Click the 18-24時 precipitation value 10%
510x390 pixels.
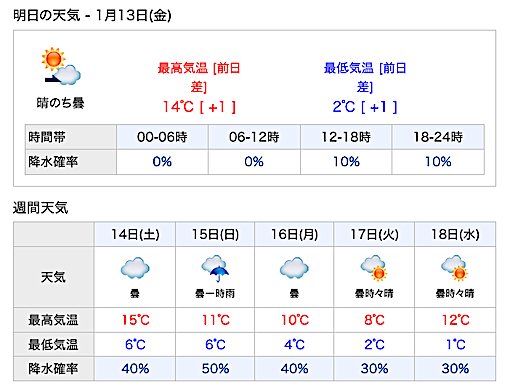(x=438, y=162)
